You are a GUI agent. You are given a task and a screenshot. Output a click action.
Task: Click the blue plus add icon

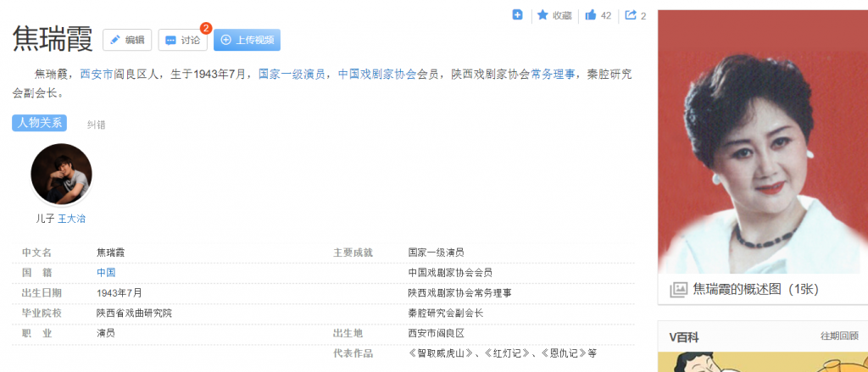[x=517, y=14]
